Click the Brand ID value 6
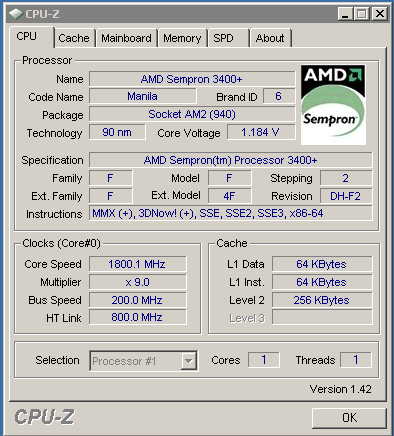This screenshot has height=436, width=394. pos(279,97)
